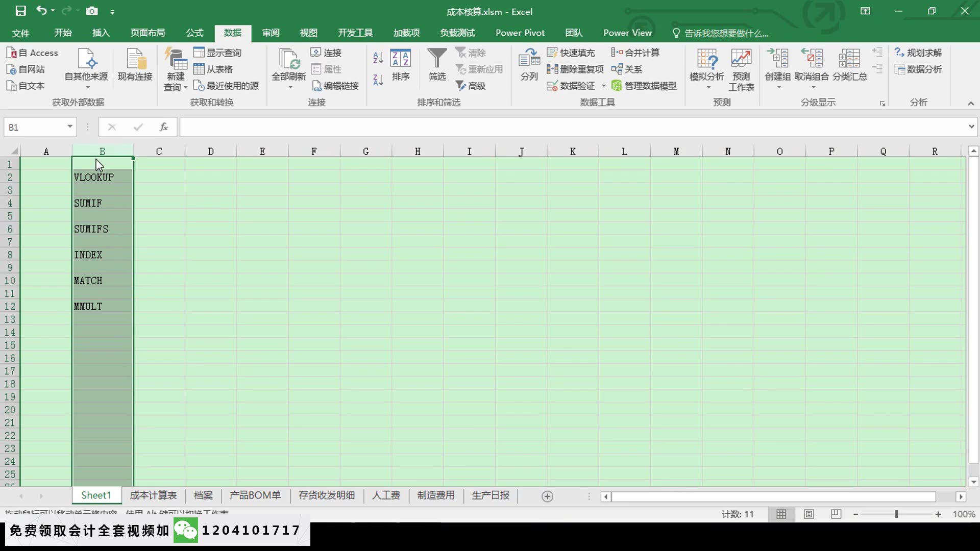
Task: Open the 公式 ribbon tab
Action: (x=194, y=33)
